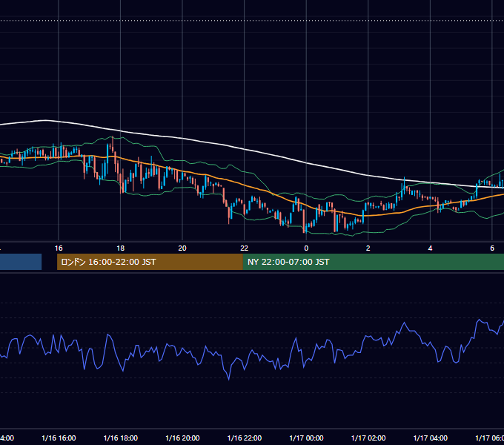Viewport: 504px width, 445px height.
Task: Click the hour label 0 on price chart axis
Action: coord(306,248)
